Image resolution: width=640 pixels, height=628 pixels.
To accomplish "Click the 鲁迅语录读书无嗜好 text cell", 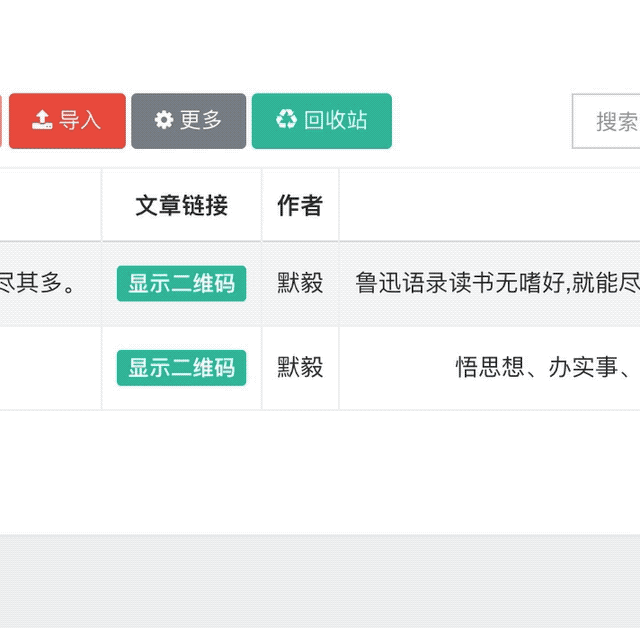I will point(490,284).
